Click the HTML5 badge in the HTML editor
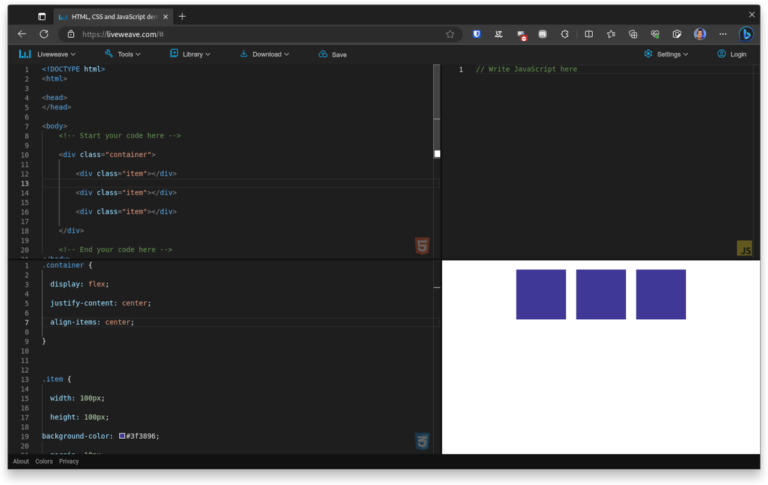Image resolution: width=768 pixels, height=485 pixels. click(422, 245)
